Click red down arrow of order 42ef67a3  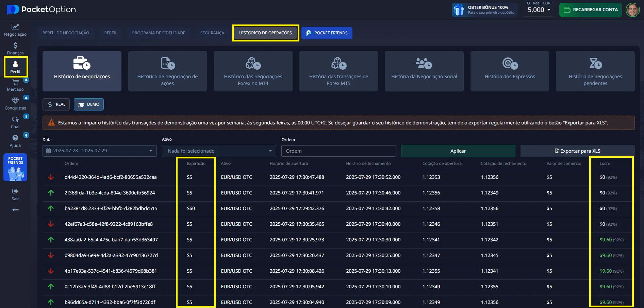pyautogui.click(x=51, y=224)
